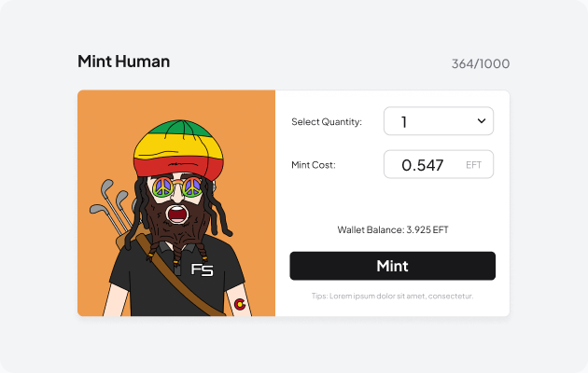Image resolution: width=588 pixels, height=373 pixels.
Task: Click the character's open mouth
Action: coord(175,216)
